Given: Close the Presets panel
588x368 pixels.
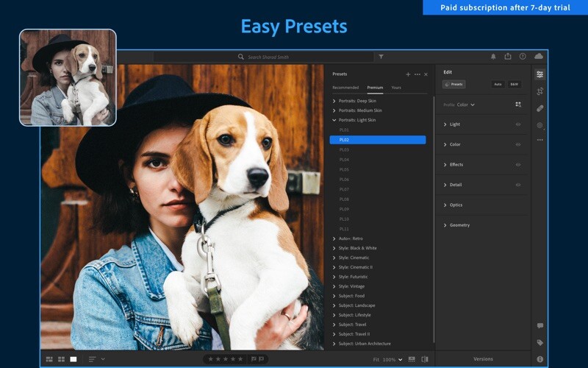Looking at the screenshot, I should point(426,74).
